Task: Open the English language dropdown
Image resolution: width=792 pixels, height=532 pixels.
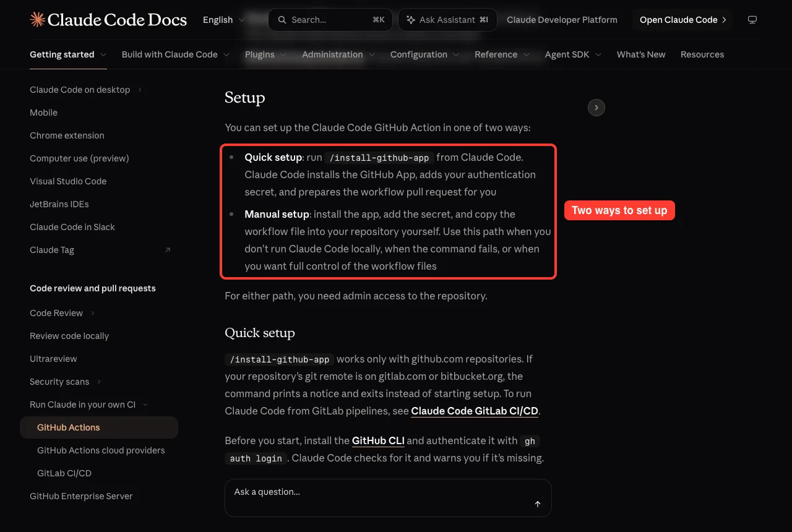Action: tap(223, 20)
